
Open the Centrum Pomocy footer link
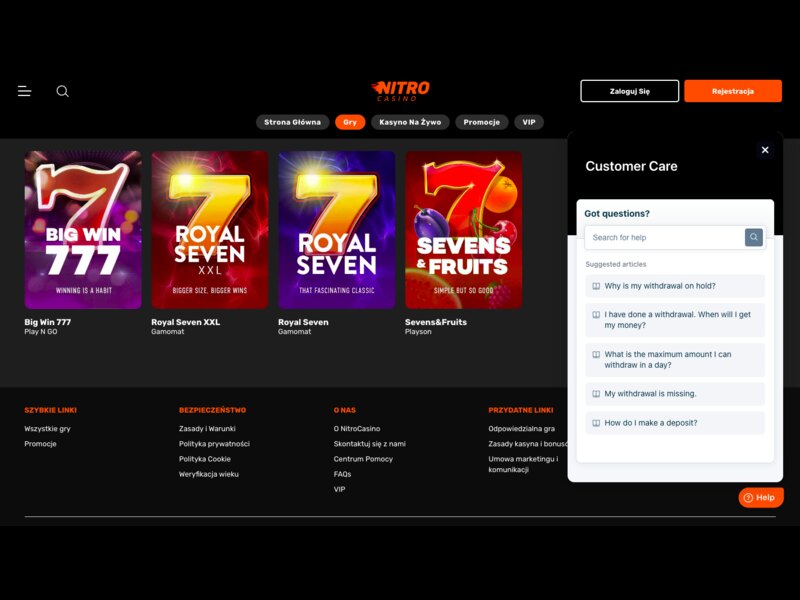tap(364, 458)
